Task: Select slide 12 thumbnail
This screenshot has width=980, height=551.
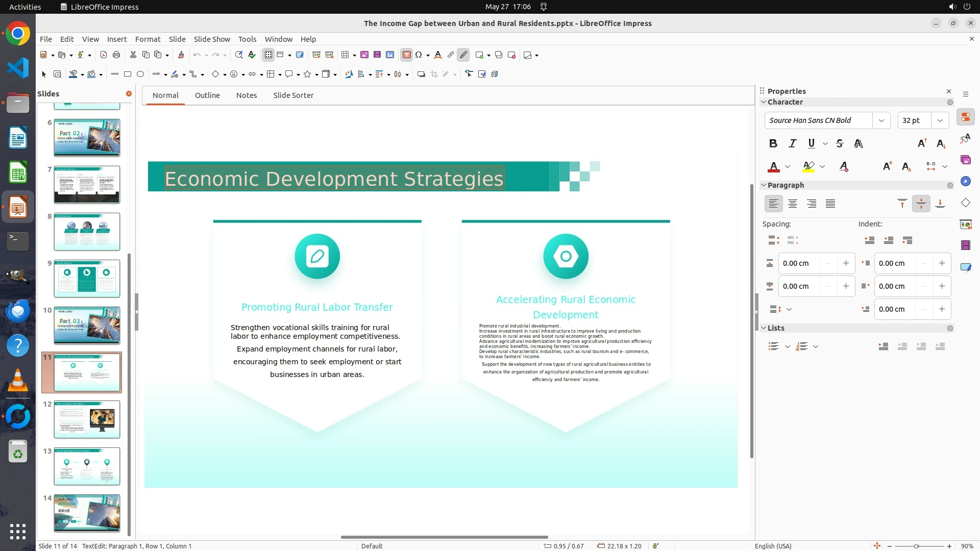Action: (x=87, y=419)
